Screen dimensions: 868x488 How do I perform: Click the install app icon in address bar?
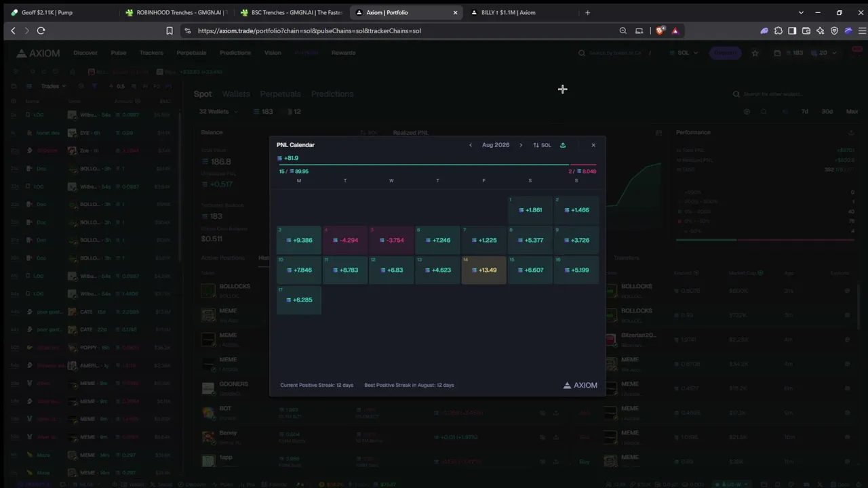click(x=639, y=30)
